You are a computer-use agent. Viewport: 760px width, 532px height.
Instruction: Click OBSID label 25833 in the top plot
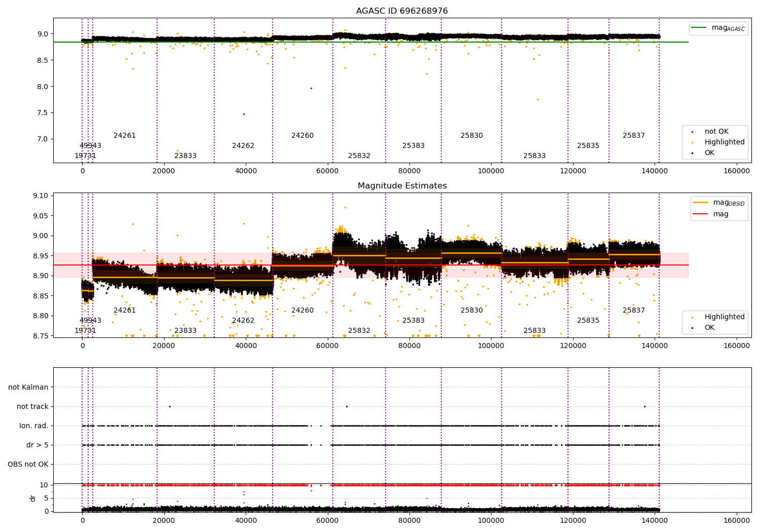click(535, 156)
